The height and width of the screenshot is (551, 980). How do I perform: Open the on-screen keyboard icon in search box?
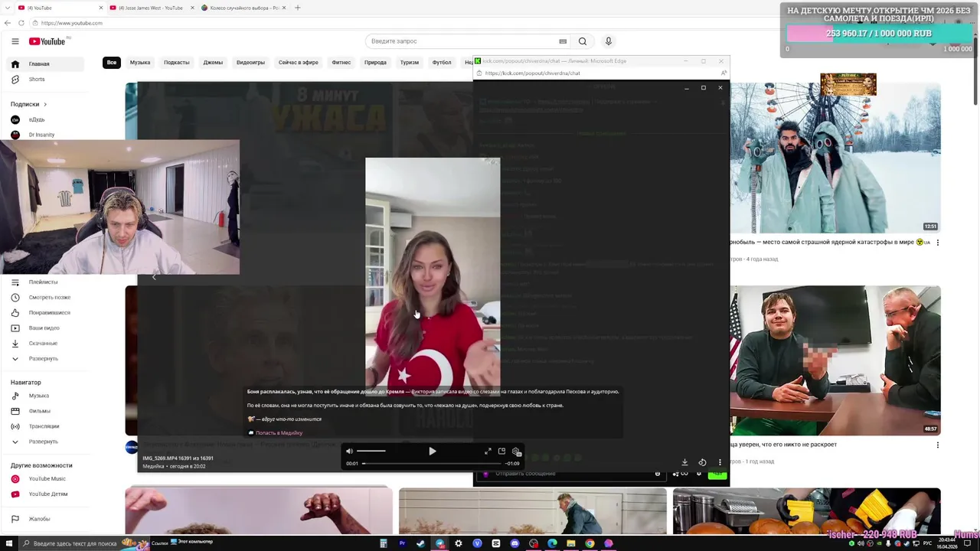point(563,41)
